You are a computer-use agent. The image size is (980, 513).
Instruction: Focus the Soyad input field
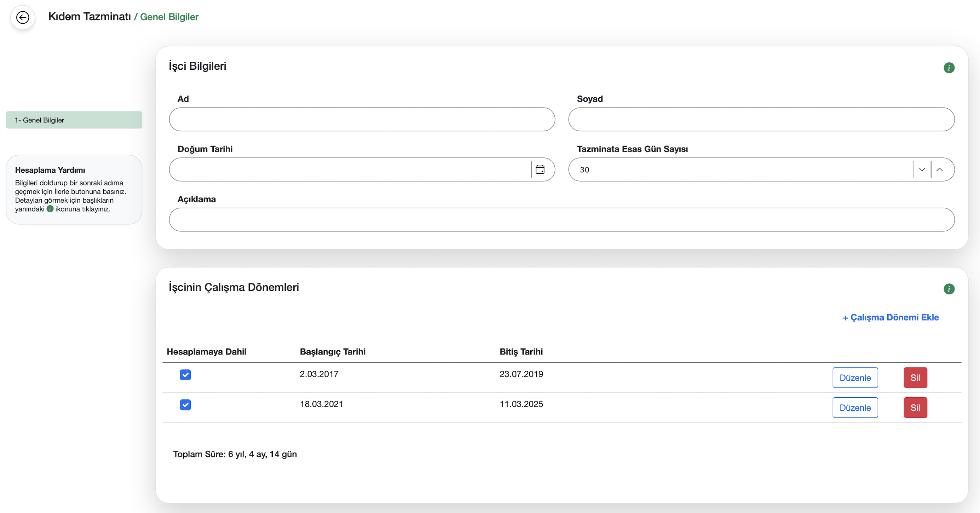coord(761,120)
